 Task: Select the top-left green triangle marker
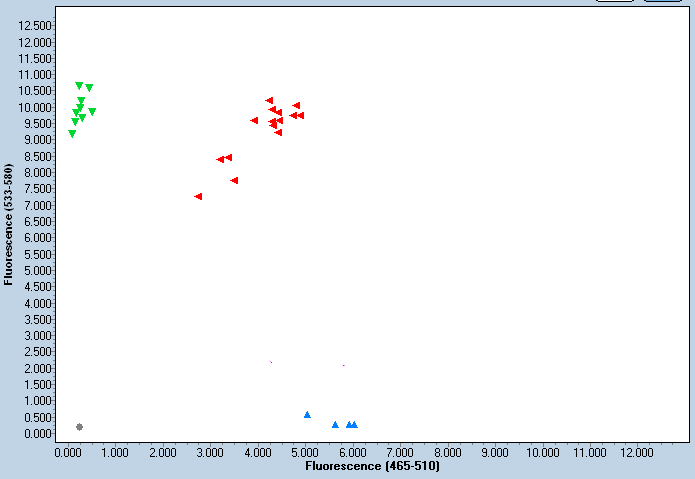79,85
